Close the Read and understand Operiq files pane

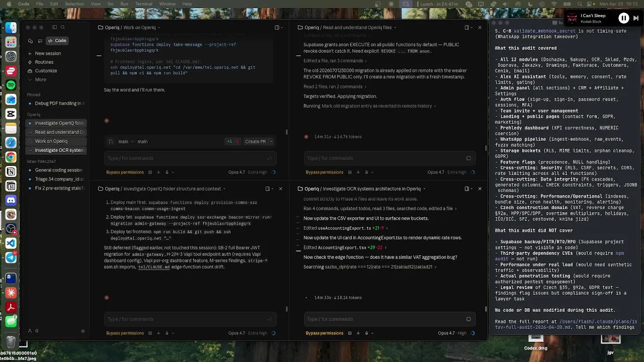(x=479, y=28)
